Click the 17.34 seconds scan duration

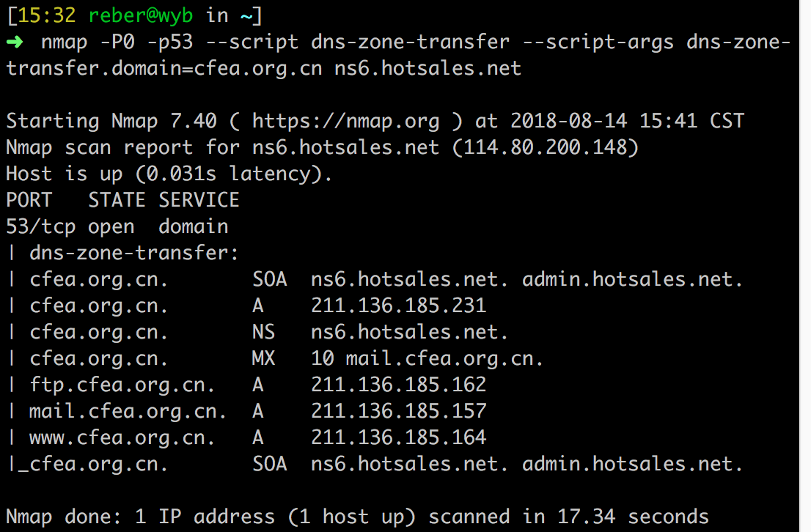tap(633, 517)
